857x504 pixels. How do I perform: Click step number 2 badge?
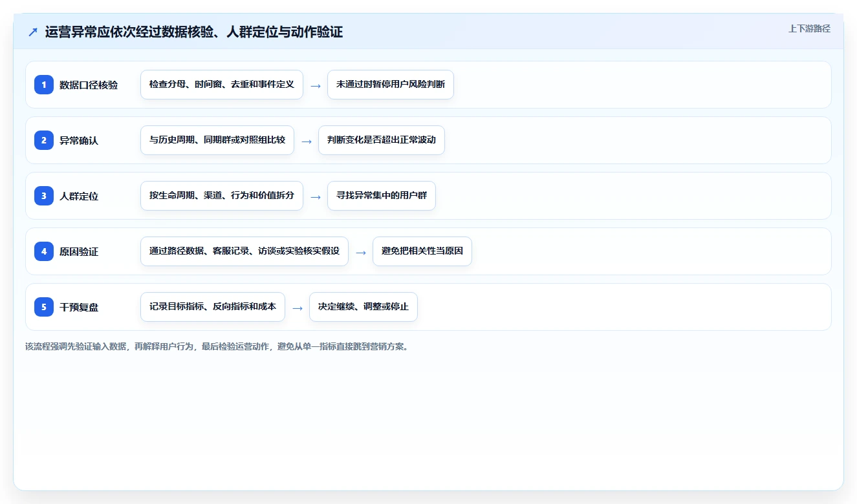(44, 140)
